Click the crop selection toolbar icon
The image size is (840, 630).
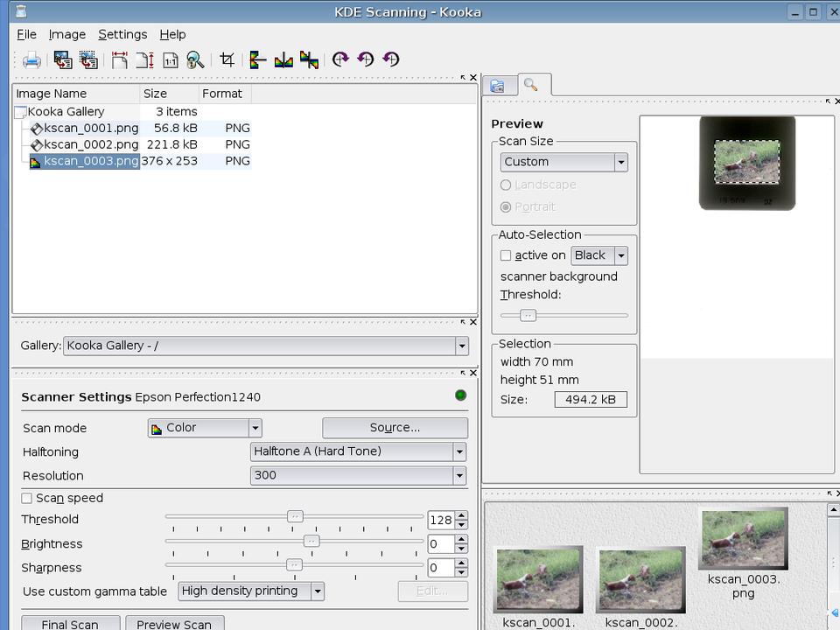227,59
